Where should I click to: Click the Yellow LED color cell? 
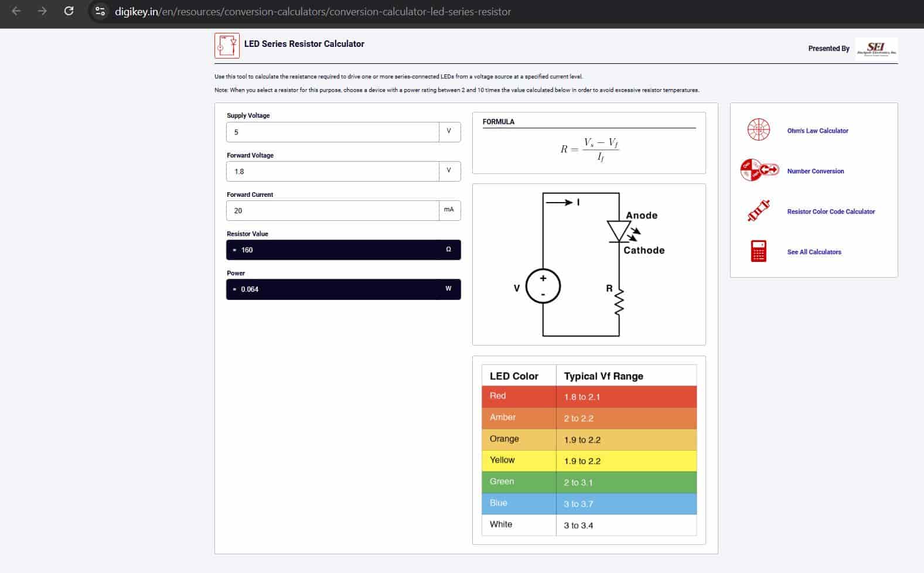click(519, 461)
